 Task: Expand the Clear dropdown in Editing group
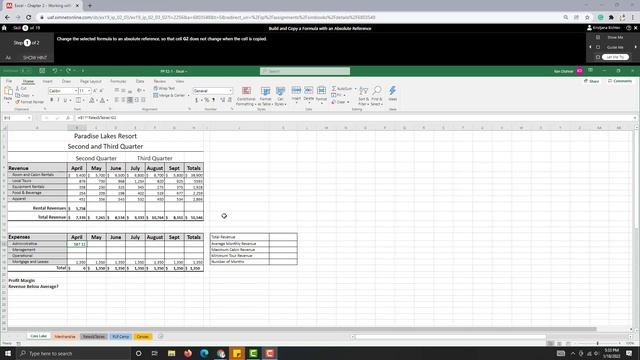click(348, 102)
